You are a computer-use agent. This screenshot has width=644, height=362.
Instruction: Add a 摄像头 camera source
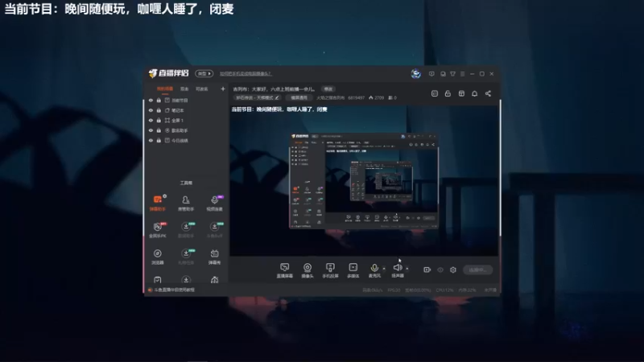click(308, 270)
